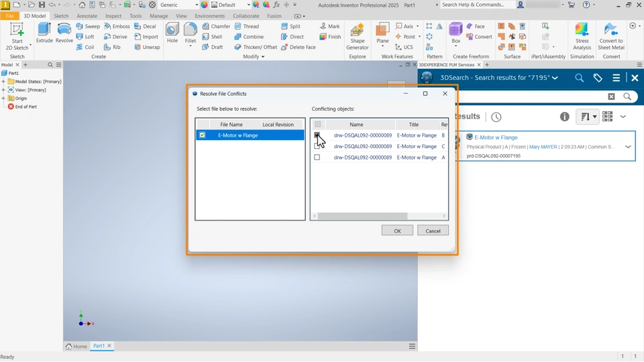
Task: Open the Inspect tab
Action: click(x=113, y=16)
